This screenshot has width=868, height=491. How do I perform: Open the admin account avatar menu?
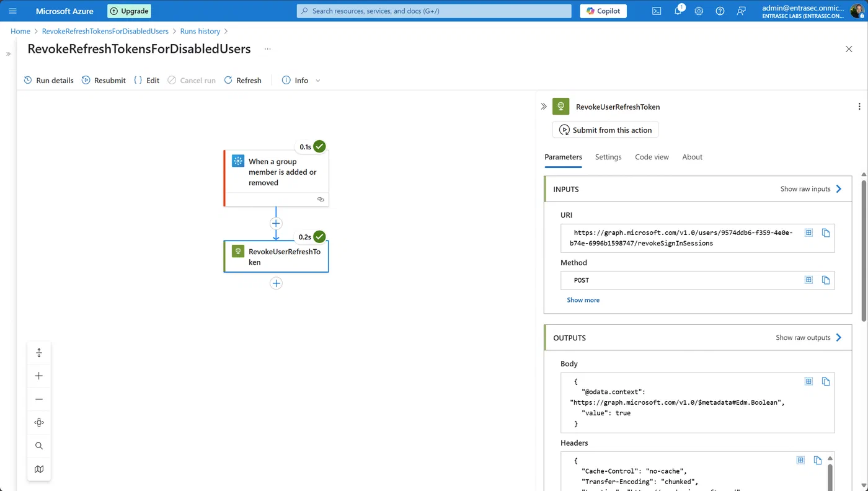point(857,11)
